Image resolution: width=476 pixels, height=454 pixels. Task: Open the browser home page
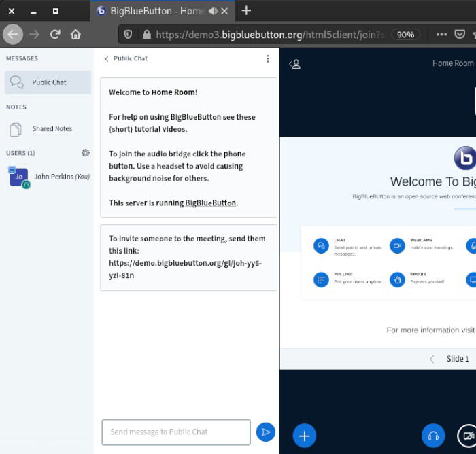click(75, 35)
